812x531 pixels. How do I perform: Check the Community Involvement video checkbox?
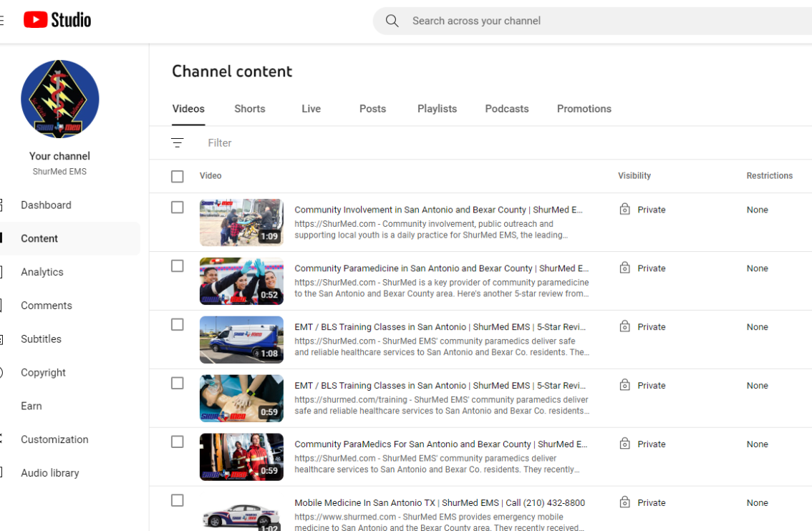178,208
